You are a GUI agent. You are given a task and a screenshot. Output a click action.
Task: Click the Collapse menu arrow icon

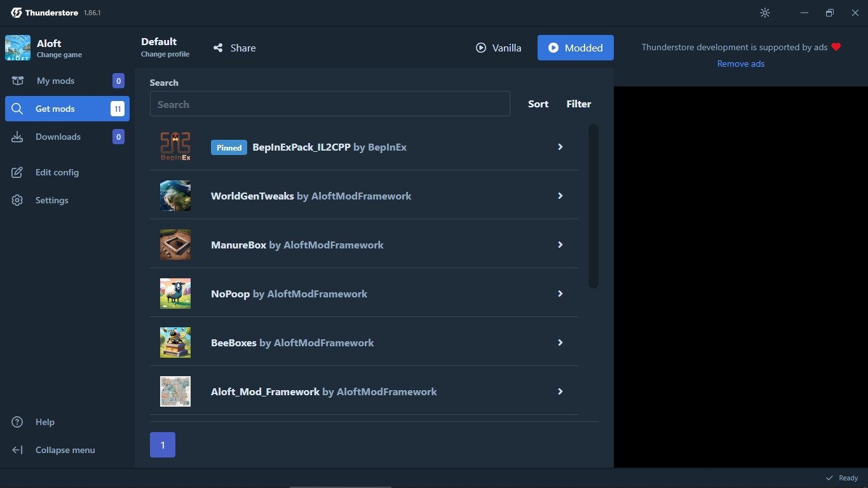(x=17, y=450)
